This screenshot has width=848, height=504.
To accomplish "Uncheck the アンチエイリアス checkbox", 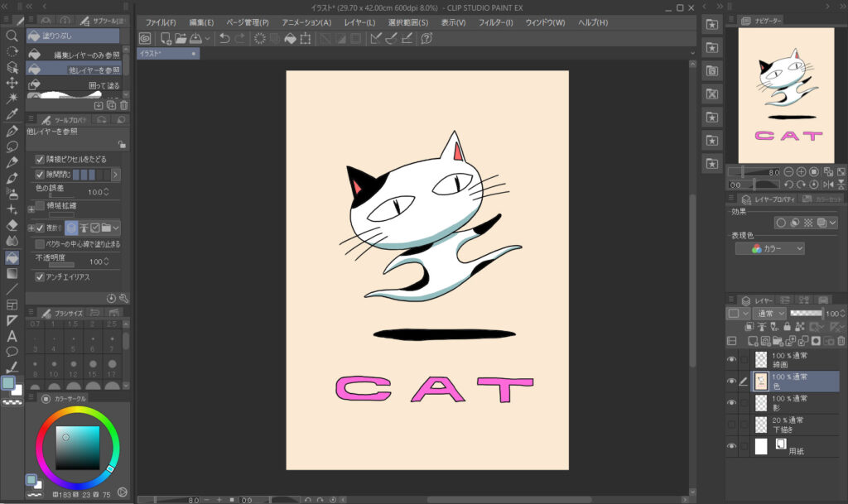I will [40, 277].
